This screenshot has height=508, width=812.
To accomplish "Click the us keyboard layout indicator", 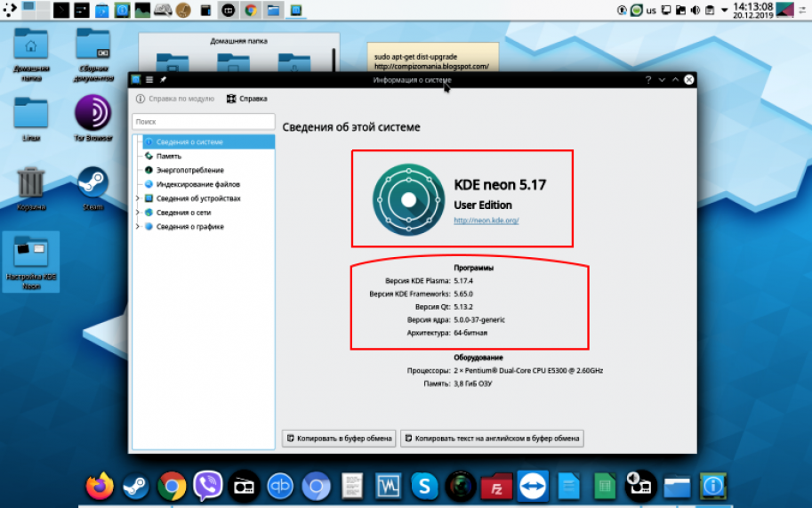I will click(651, 11).
